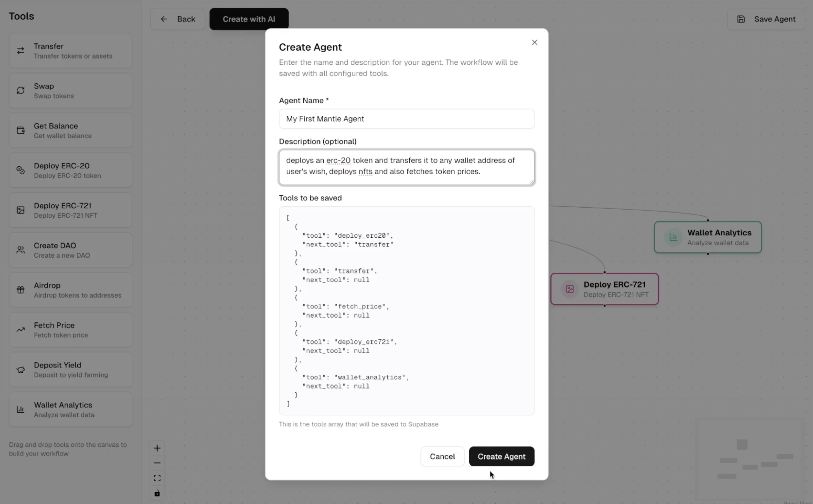Click the Airdrop gift icon
Screen dimensions: 813x504
pyautogui.click(x=21, y=290)
